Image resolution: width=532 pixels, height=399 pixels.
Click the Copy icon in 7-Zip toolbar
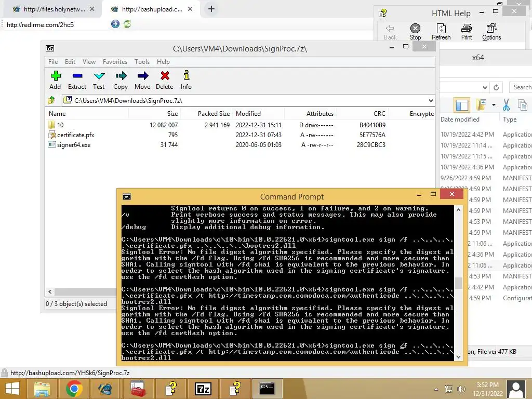121,80
